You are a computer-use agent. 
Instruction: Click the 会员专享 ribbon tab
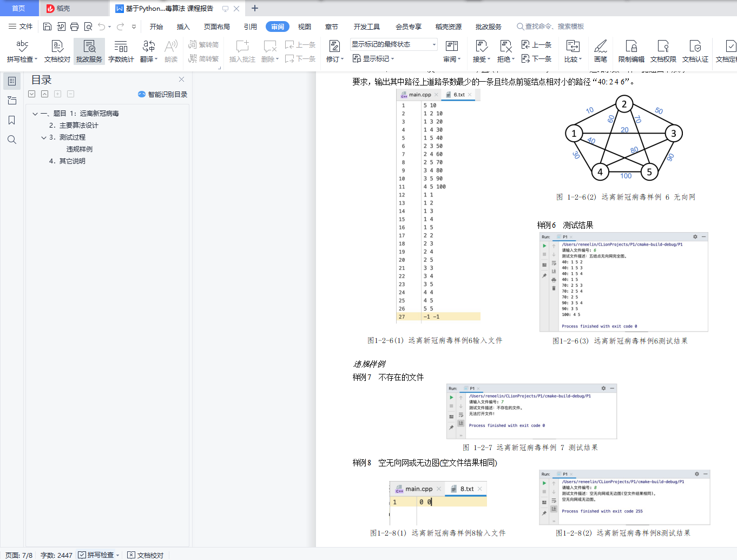point(409,27)
